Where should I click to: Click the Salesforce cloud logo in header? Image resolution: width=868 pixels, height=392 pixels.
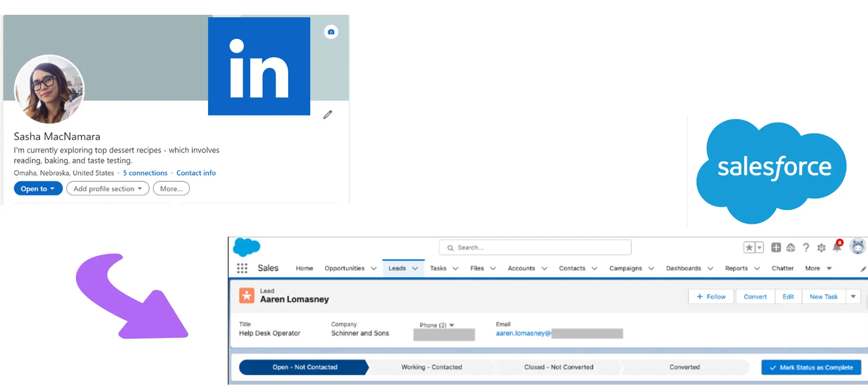click(x=246, y=247)
